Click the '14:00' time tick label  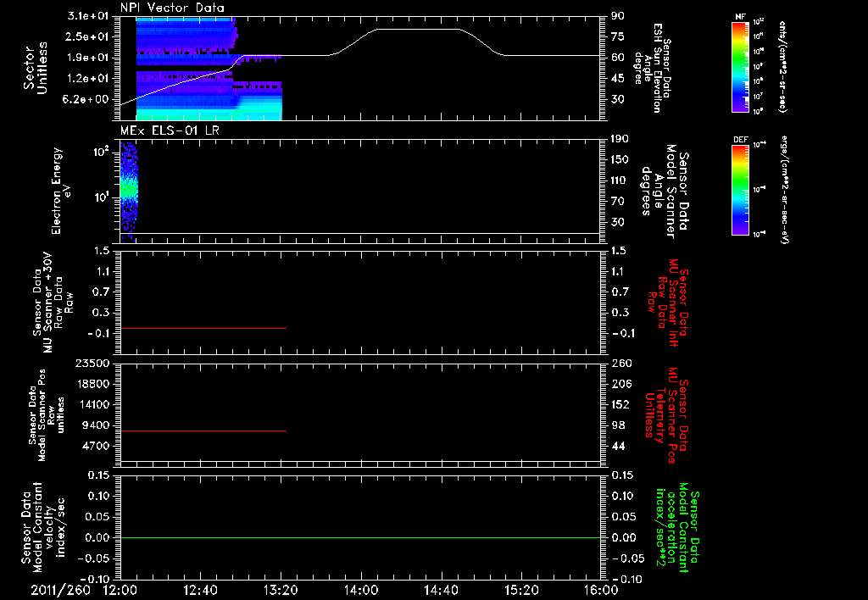click(x=361, y=590)
